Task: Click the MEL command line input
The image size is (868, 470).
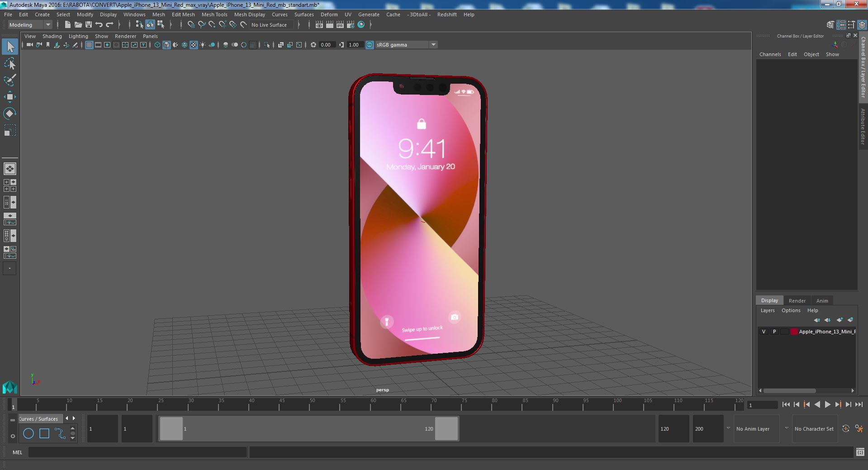Action: 138,452
